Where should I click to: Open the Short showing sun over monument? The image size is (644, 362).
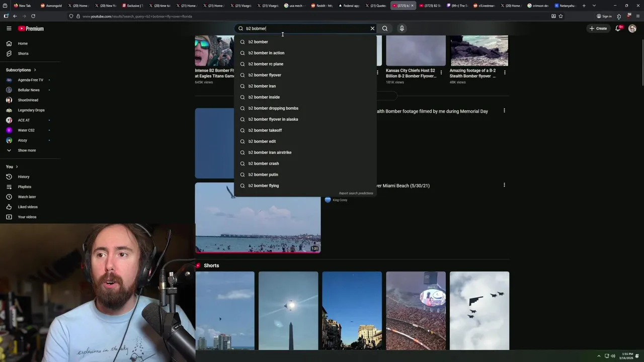[x=288, y=311]
